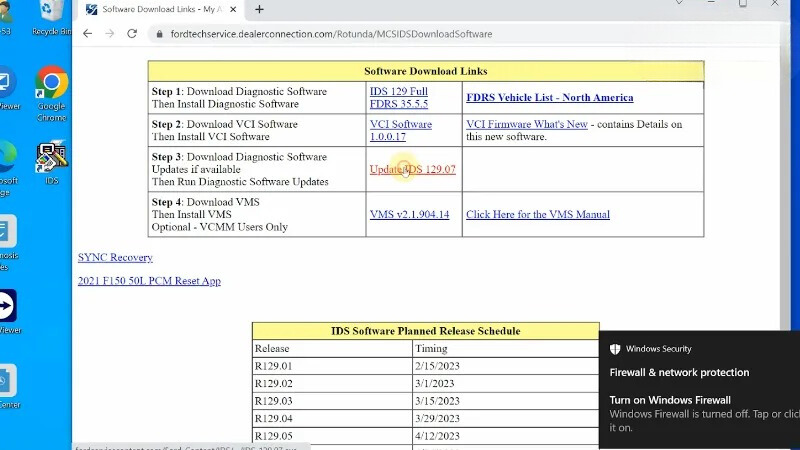
Task: Click the R129.01 release cell
Action: coord(332,366)
